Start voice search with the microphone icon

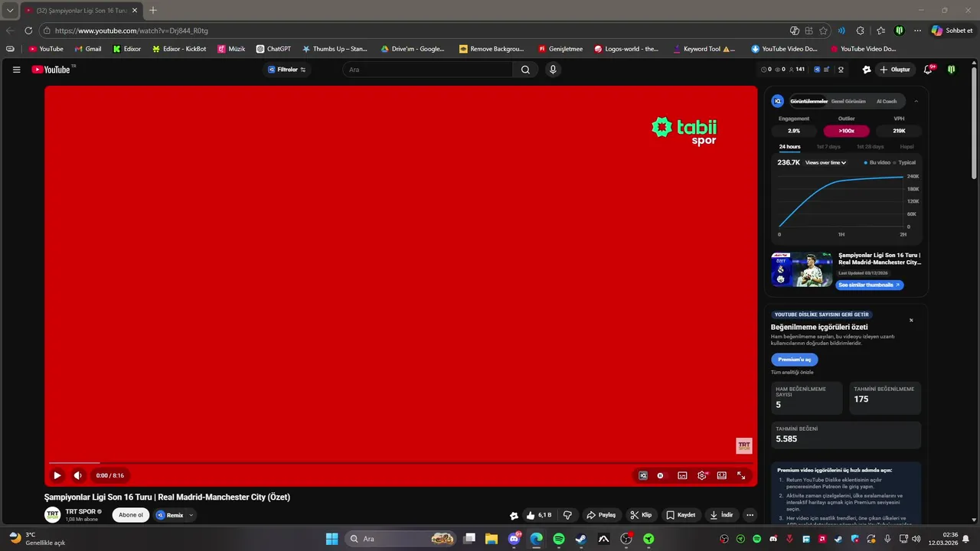coord(553,70)
